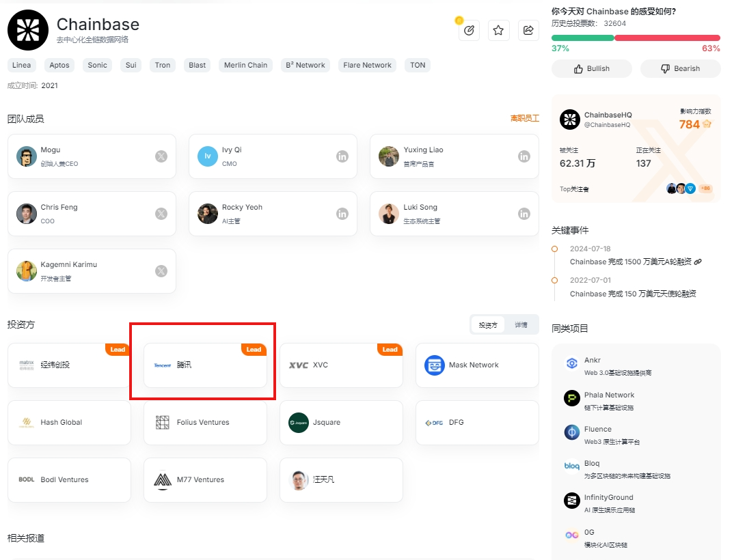Open Hash Global investor card
747x560 pixels.
(69, 422)
